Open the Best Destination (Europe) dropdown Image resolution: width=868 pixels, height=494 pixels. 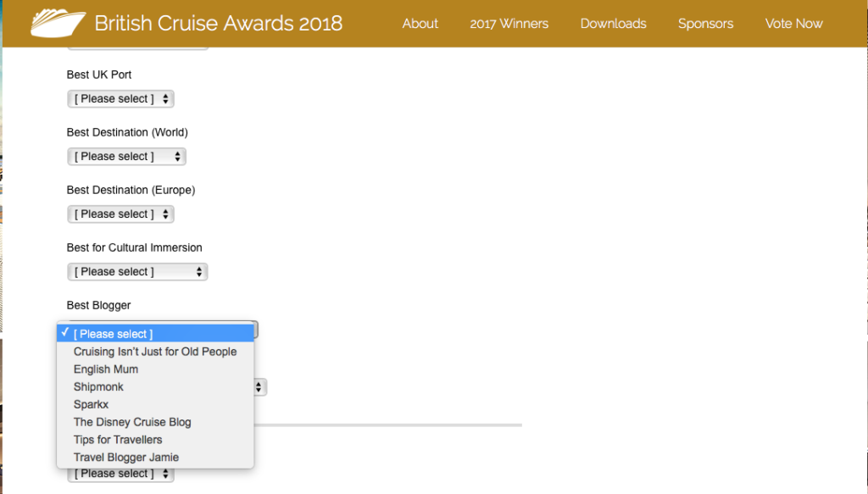(x=120, y=214)
